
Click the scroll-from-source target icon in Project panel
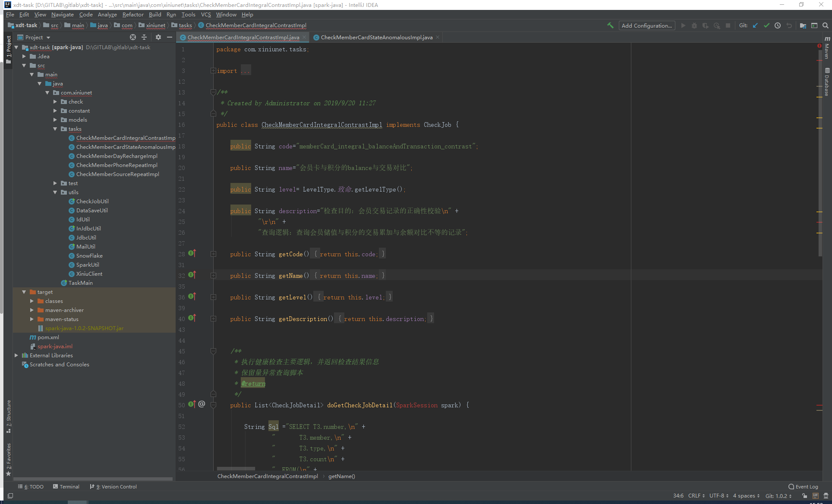tap(133, 38)
